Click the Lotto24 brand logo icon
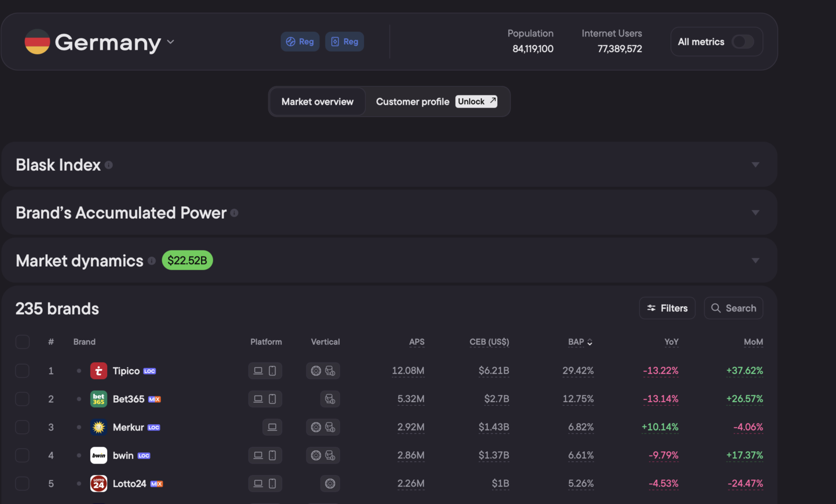 98,484
